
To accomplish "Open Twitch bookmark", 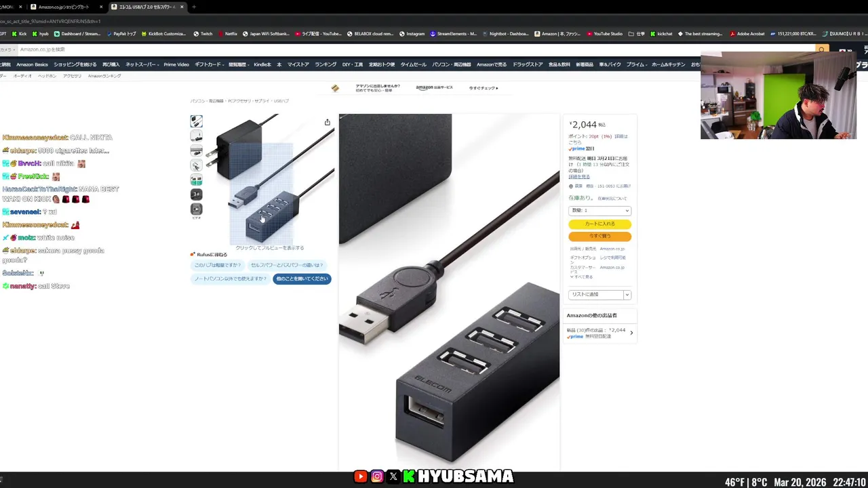I will coord(203,33).
